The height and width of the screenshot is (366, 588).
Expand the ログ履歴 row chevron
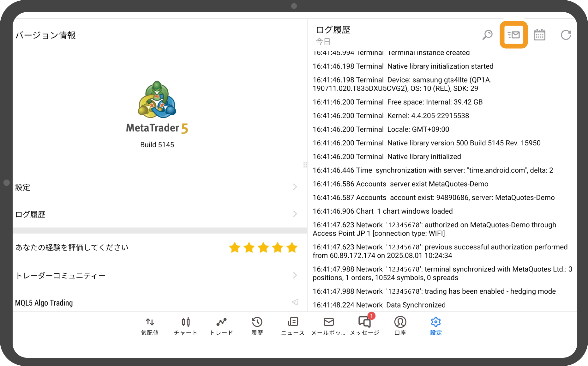pyautogui.click(x=295, y=214)
